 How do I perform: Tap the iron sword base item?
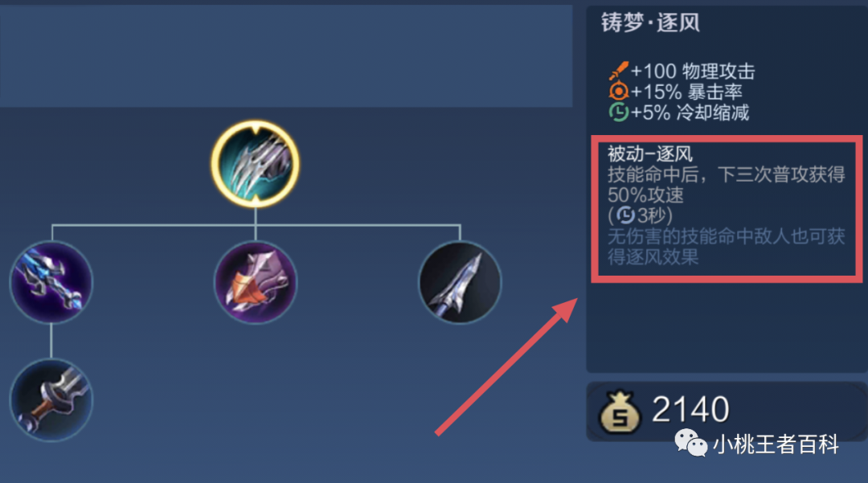(51, 400)
